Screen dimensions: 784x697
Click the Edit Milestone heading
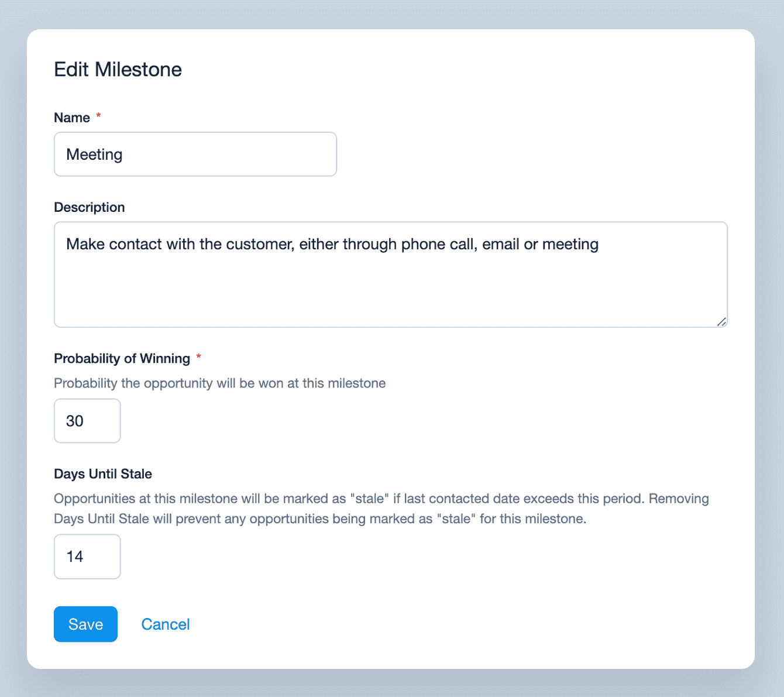[x=118, y=70]
